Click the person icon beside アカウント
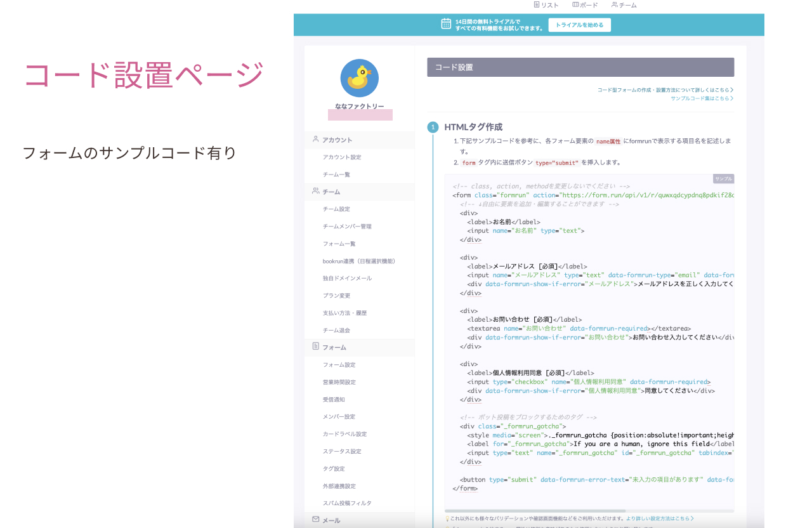The image size is (812, 528). 316,139
